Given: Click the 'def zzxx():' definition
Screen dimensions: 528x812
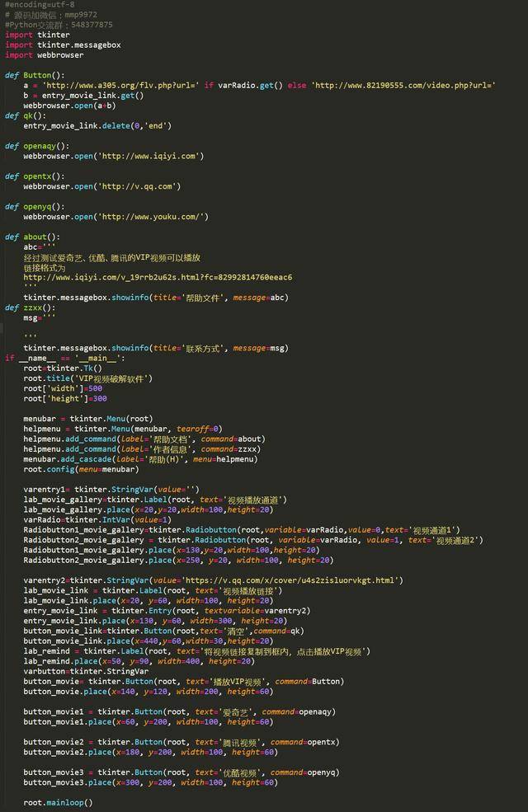Looking at the screenshot, I should coord(30,307).
